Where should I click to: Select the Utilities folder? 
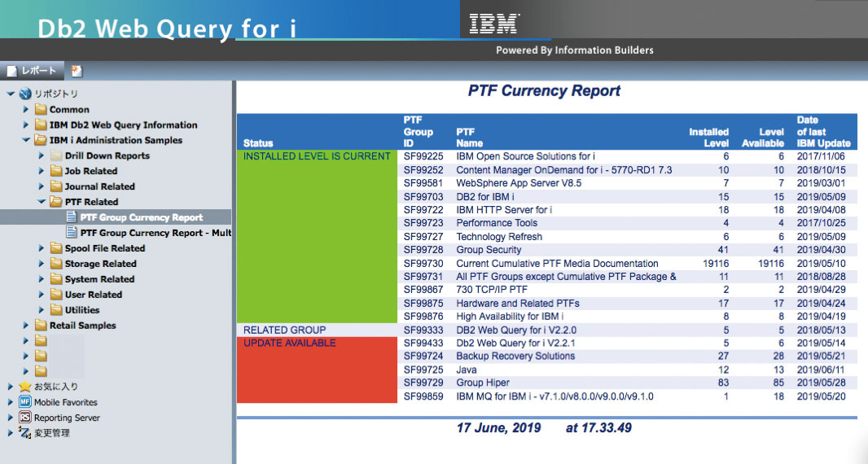point(81,310)
